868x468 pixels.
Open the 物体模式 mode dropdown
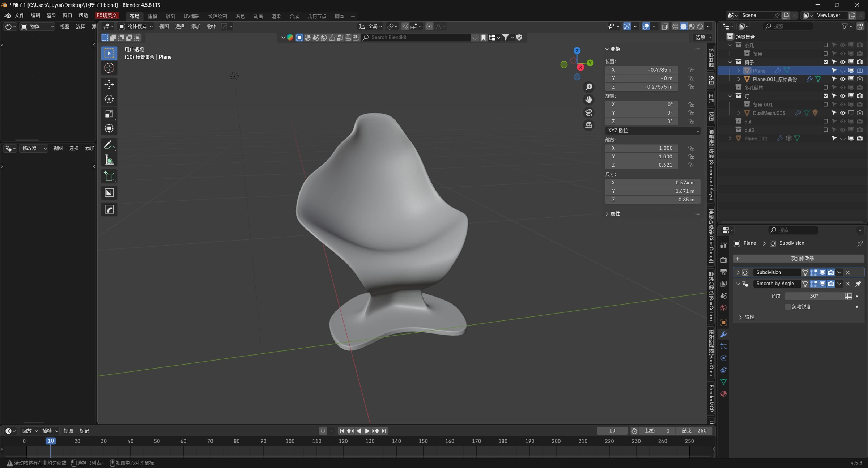coord(136,26)
